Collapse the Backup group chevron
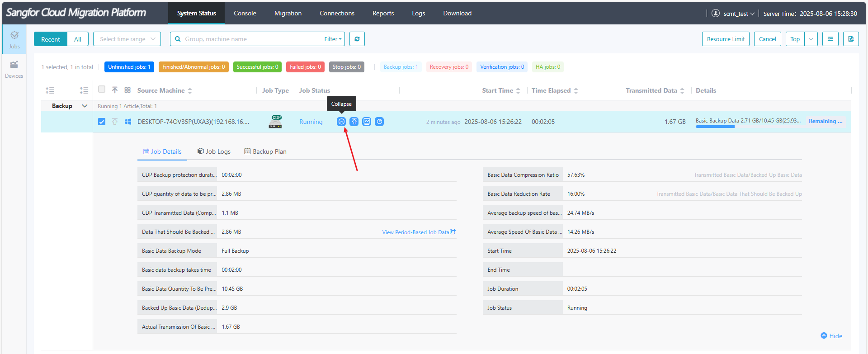The image size is (868, 354). click(85, 106)
